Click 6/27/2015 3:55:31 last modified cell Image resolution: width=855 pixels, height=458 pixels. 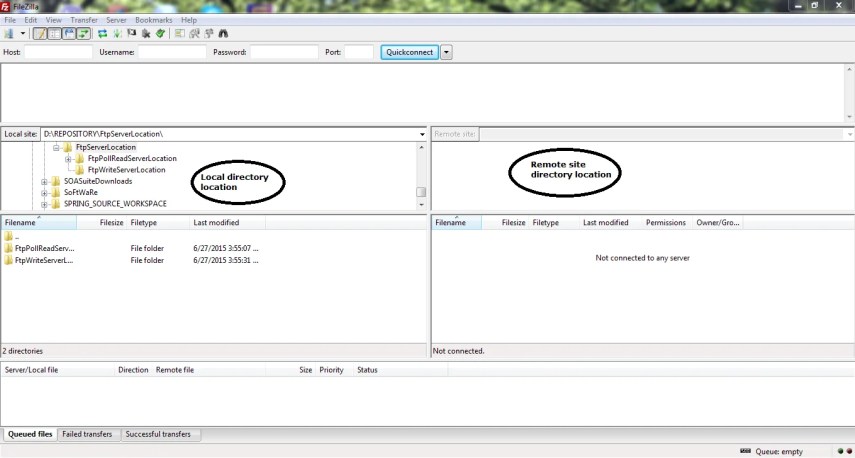226,260
